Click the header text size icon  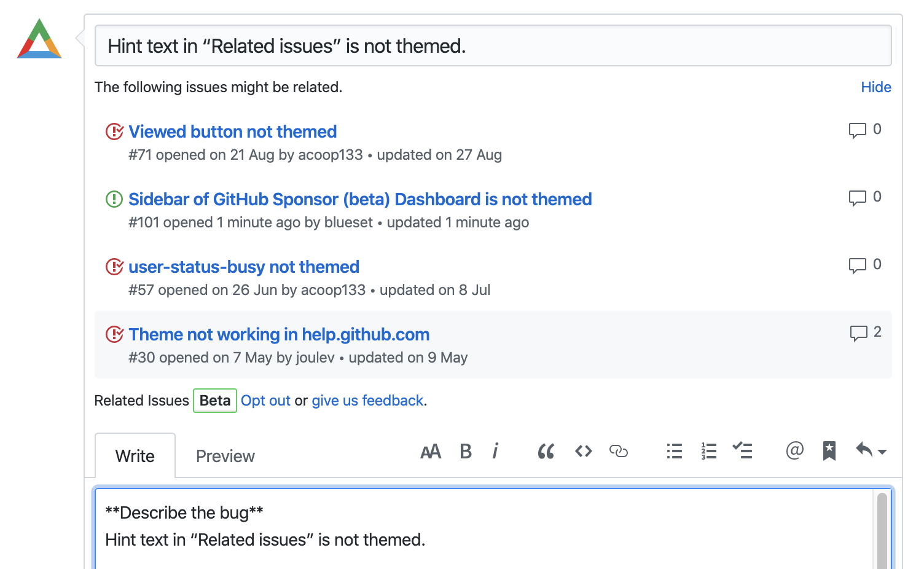pyautogui.click(x=431, y=452)
